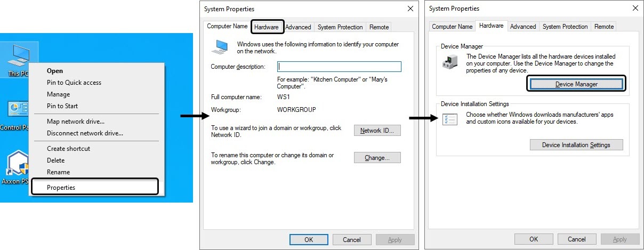
Task: Click the Device Manager hardware icon
Action: pyautogui.click(x=450, y=62)
